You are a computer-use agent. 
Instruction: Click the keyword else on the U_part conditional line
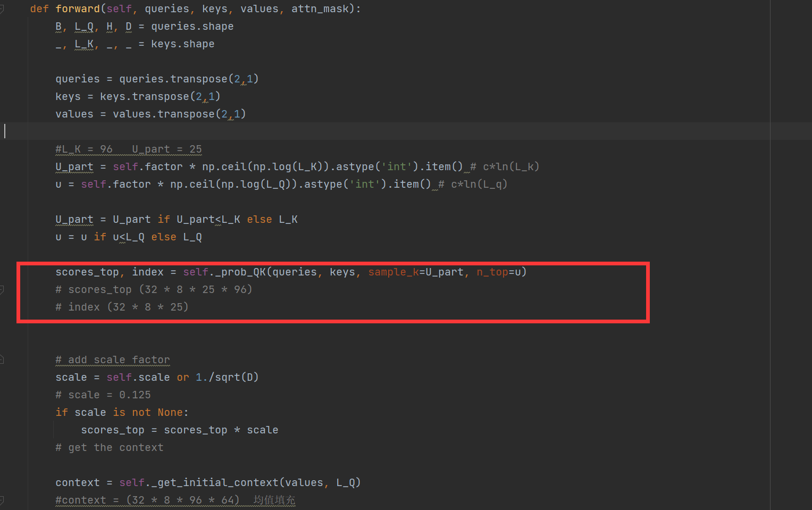(x=259, y=219)
